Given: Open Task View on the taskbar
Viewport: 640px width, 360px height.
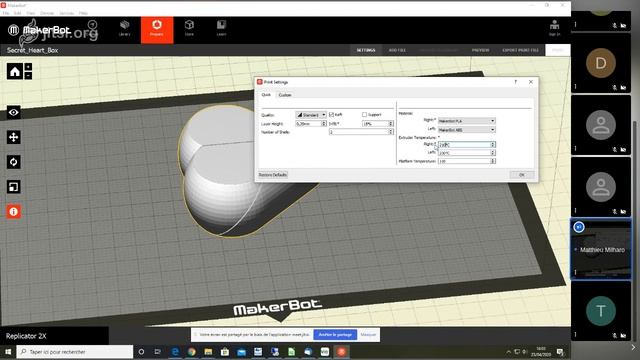Looking at the screenshot, I should (x=158, y=351).
